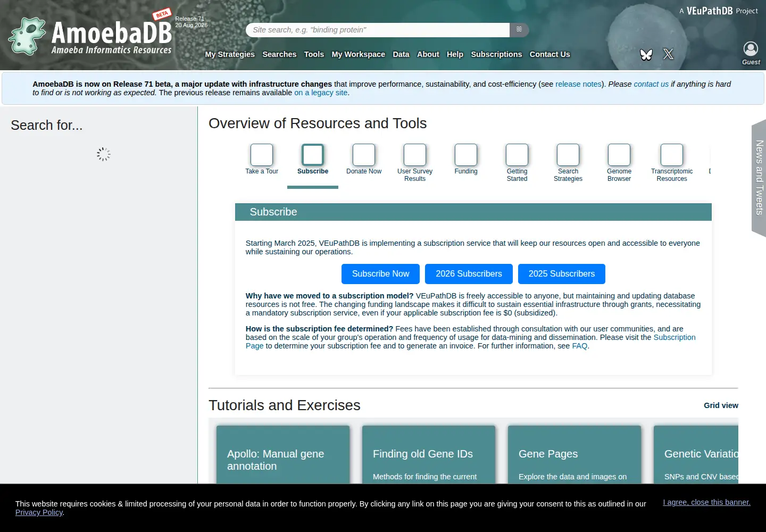Expand the Data menu
This screenshot has height=532, width=766.
pos(401,54)
